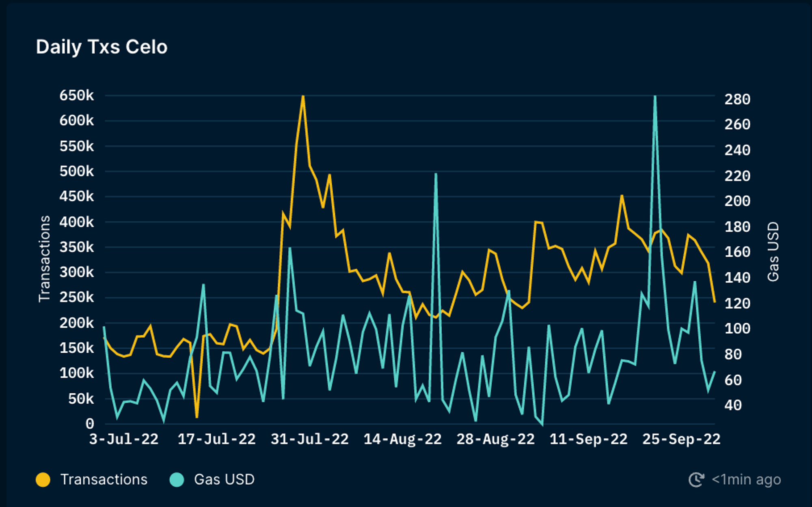Screen dimensions: 812x507
Task: Click the "120" right axis label
Action: click(738, 304)
